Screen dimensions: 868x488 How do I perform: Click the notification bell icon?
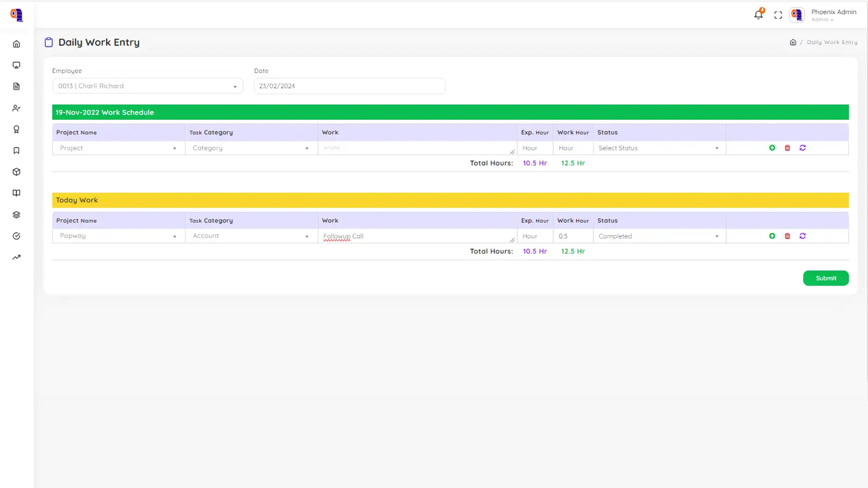[758, 15]
